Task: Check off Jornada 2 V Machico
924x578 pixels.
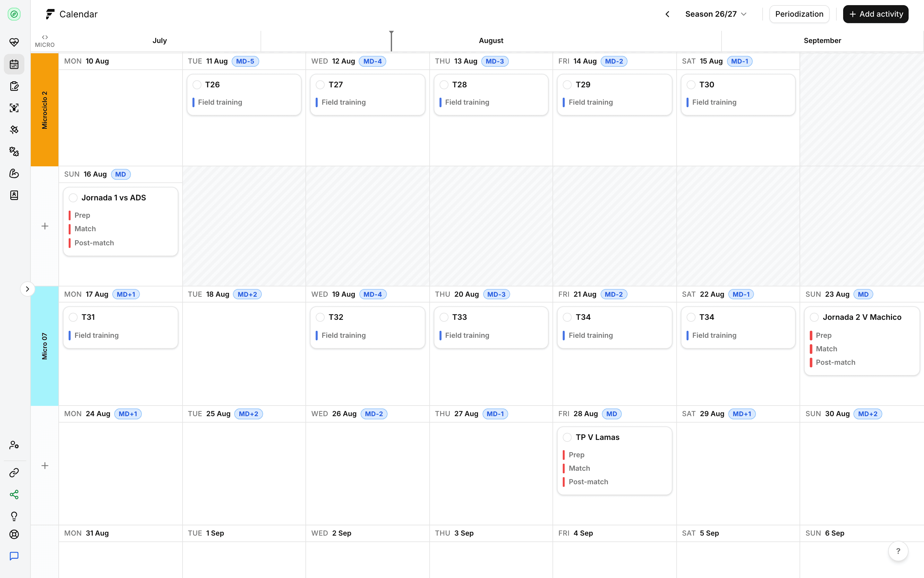Action: point(814,317)
